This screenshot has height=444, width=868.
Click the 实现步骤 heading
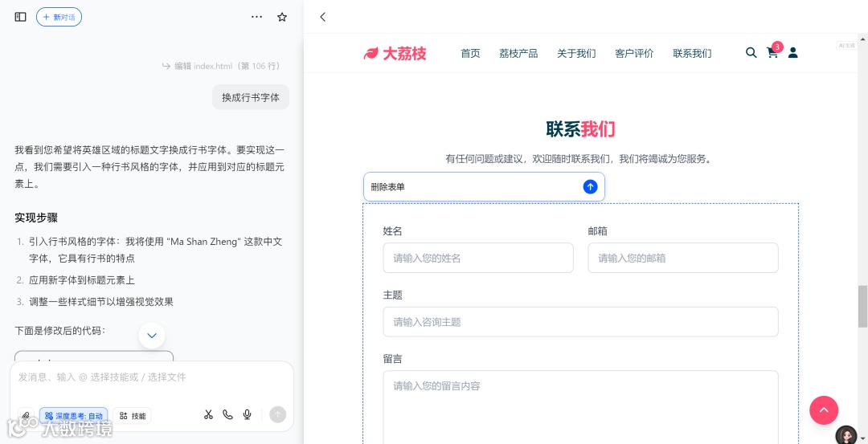36,218
